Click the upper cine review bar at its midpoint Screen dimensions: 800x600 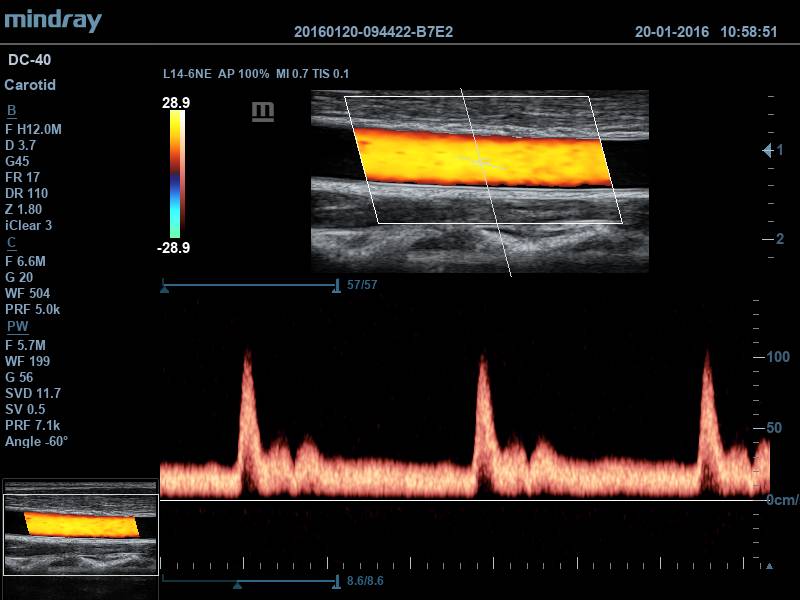pos(250,286)
